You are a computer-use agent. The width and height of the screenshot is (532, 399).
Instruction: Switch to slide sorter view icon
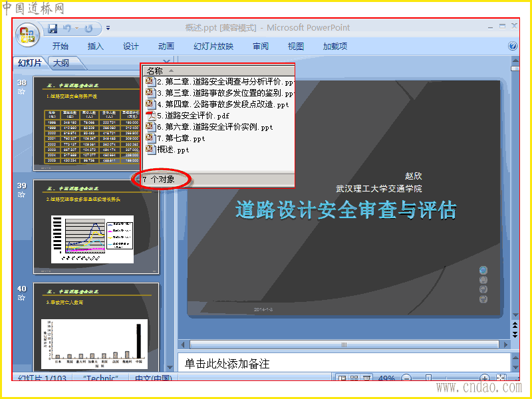[354, 377]
